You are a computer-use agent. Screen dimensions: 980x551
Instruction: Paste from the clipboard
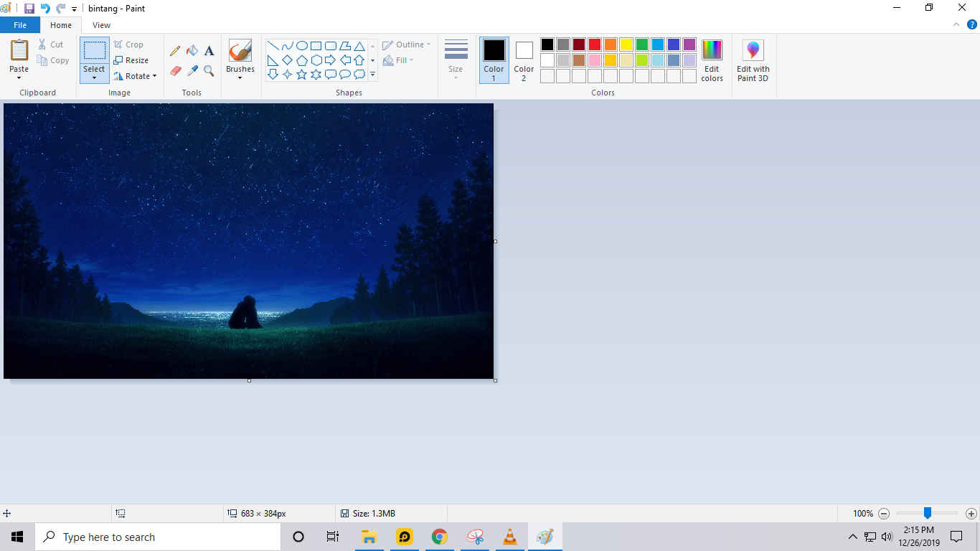(19, 50)
